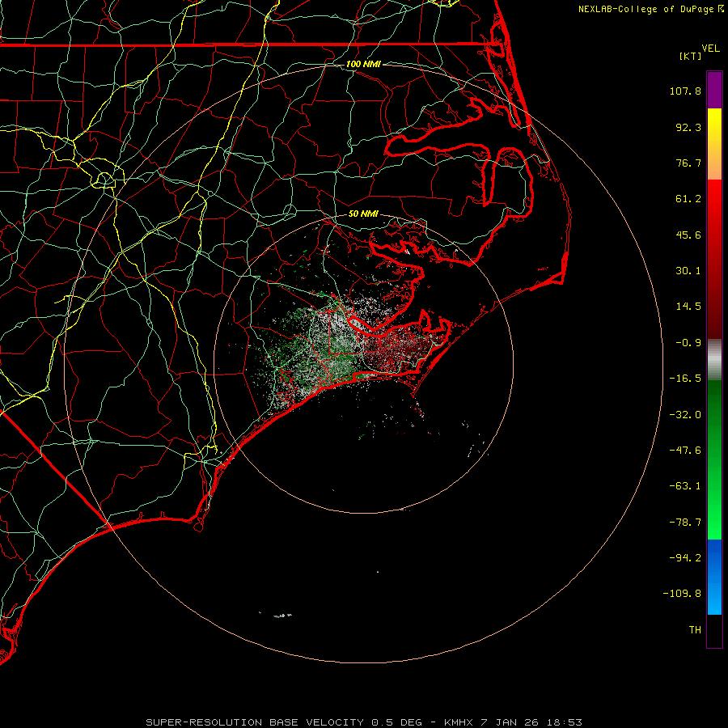Click the -0.9 velocity scale value
This screenshot has width=728, height=728.
(688, 343)
